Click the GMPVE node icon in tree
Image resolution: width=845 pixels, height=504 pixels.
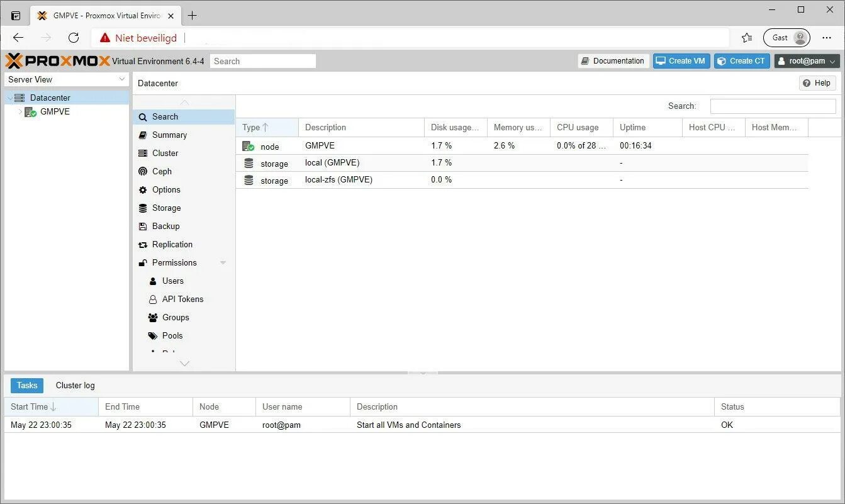pos(30,112)
